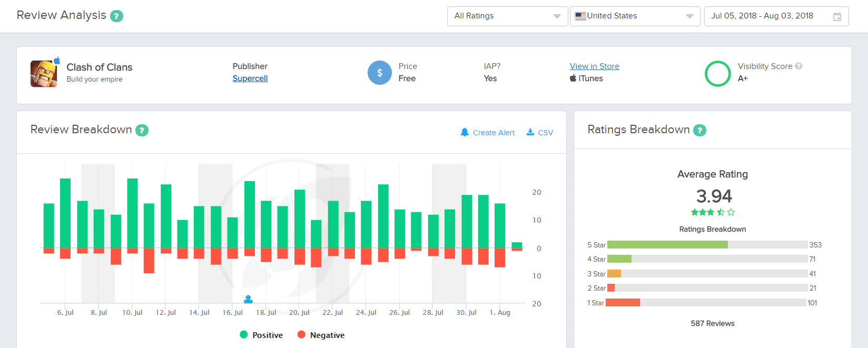Follow the View in Store link
Viewport: 868px width, 348px height.
click(x=595, y=66)
